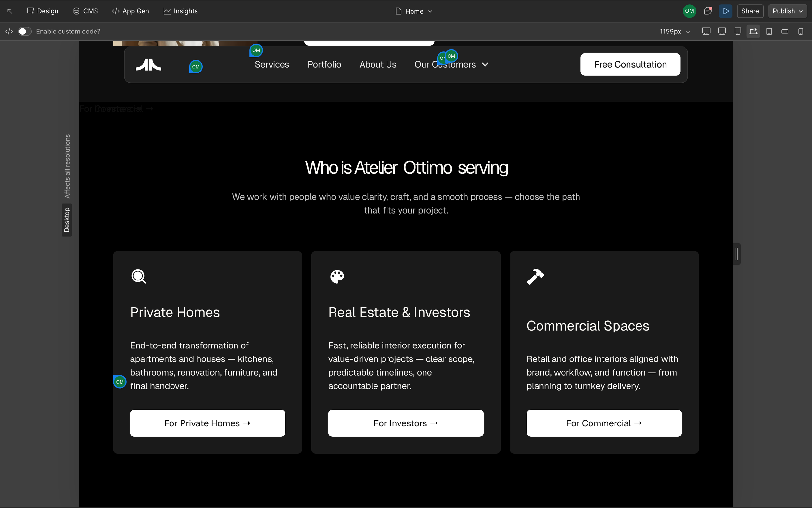Click the OM user avatar in top bar
Image resolution: width=812 pixels, height=508 pixels.
click(x=689, y=11)
